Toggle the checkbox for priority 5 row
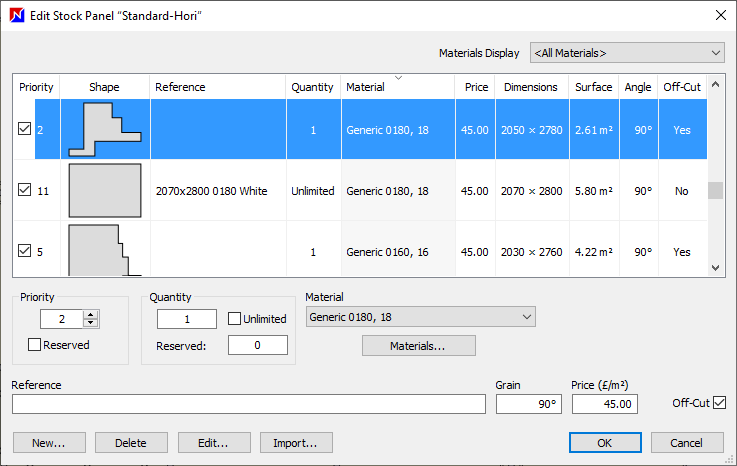737x466 pixels. coord(24,251)
